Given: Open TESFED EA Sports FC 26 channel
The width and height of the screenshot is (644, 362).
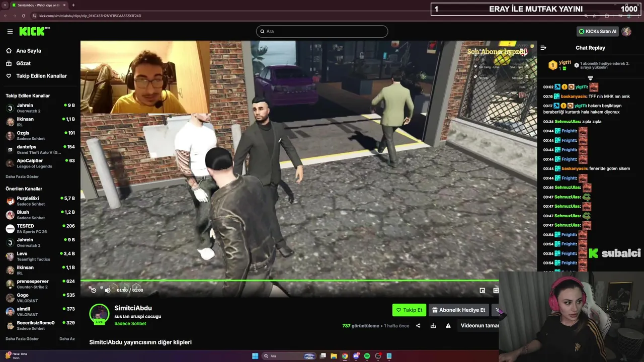Looking at the screenshot, I should (x=40, y=229).
